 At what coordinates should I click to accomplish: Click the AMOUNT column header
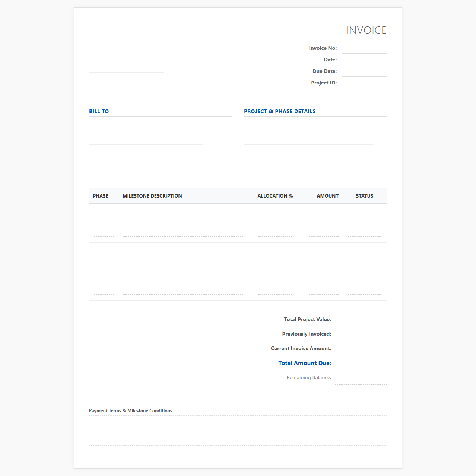coord(328,196)
